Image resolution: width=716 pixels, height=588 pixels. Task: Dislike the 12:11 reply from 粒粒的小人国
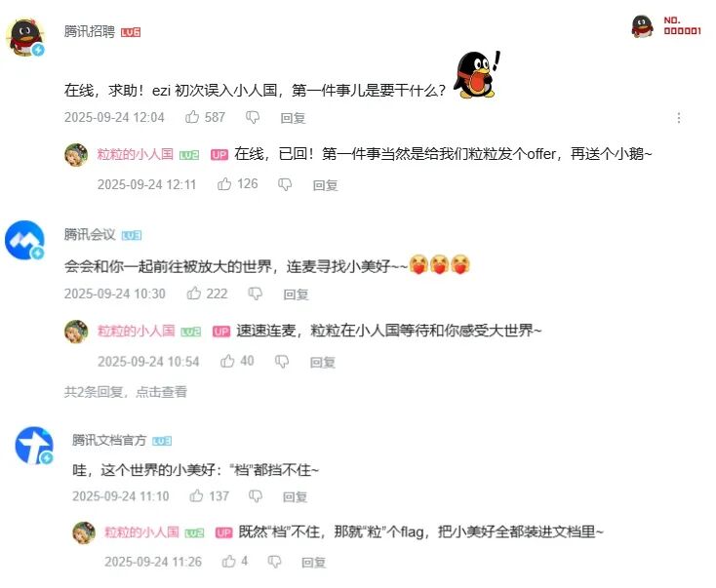285,184
